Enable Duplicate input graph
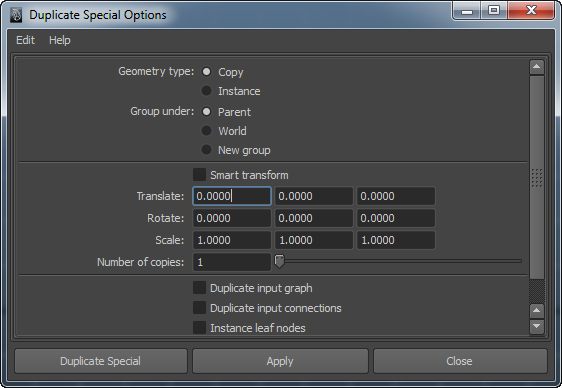562x388 pixels. coord(199,288)
